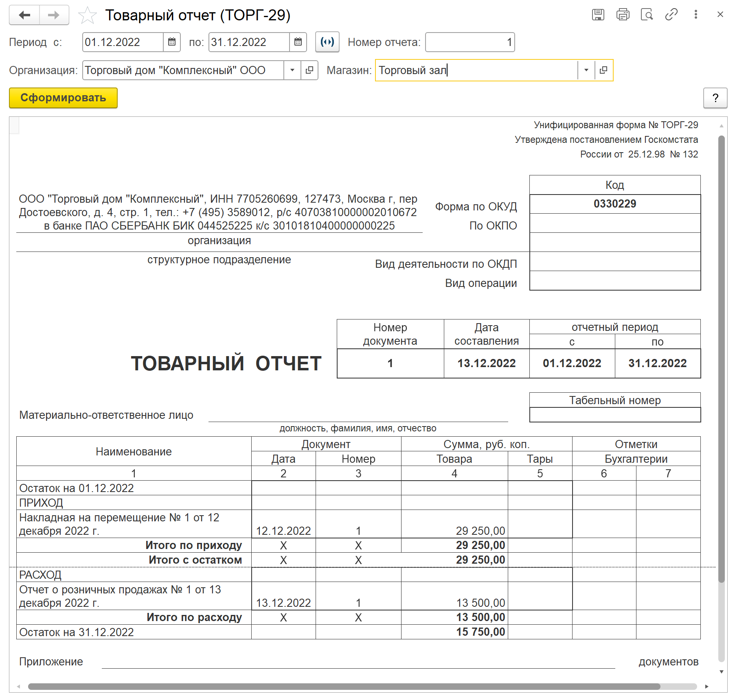Open calendar for period start date
Viewport: 735px width, 700px height.
click(x=172, y=42)
